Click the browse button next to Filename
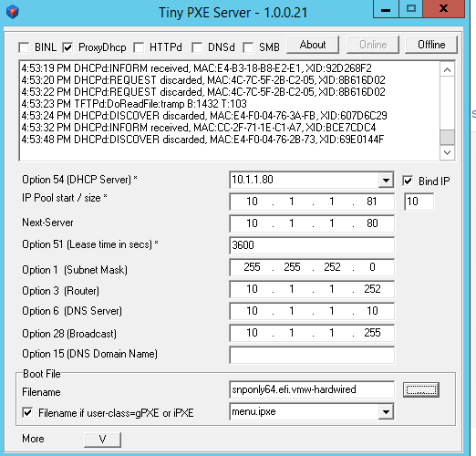Screen dimensions: 476x456 pyautogui.click(x=421, y=389)
